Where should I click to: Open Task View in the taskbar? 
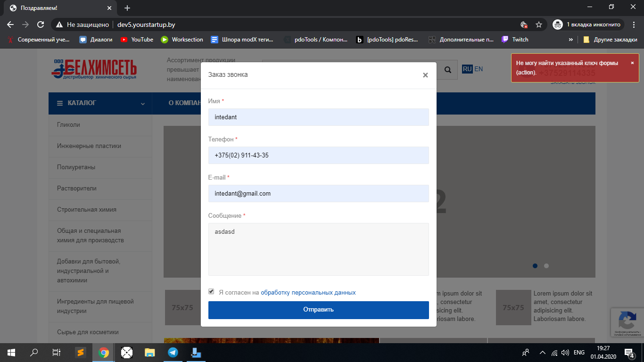point(56,352)
